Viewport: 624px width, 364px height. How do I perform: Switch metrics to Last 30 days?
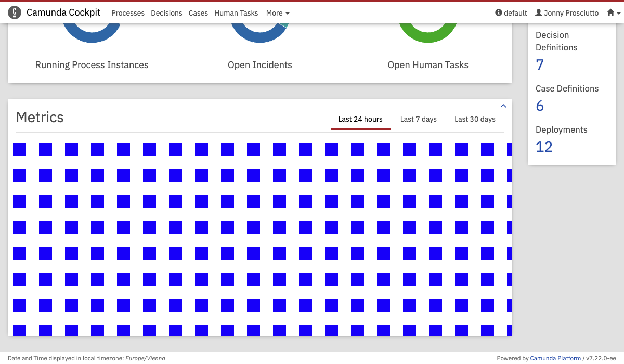tap(475, 119)
